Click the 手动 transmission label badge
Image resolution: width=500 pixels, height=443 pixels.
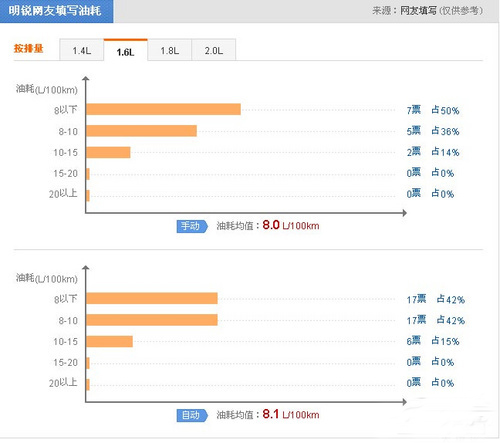(192, 226)
